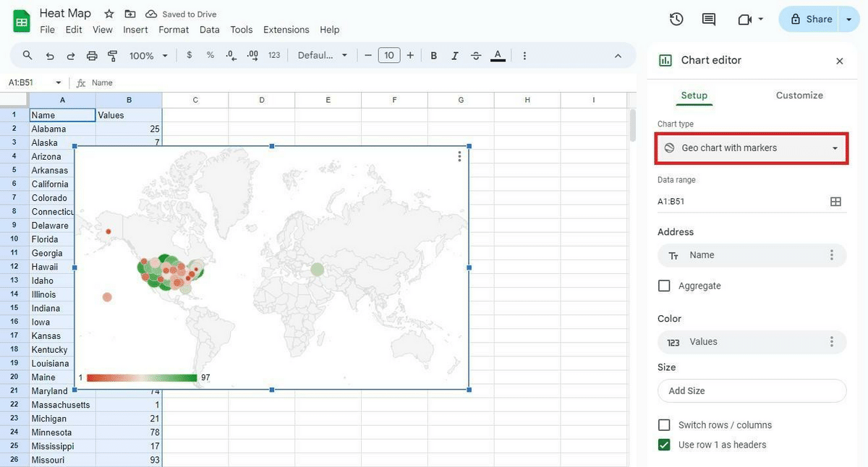Screen dimensions: 868x467
Task: Open the Format menu
Action: click(x=174, y=30)
